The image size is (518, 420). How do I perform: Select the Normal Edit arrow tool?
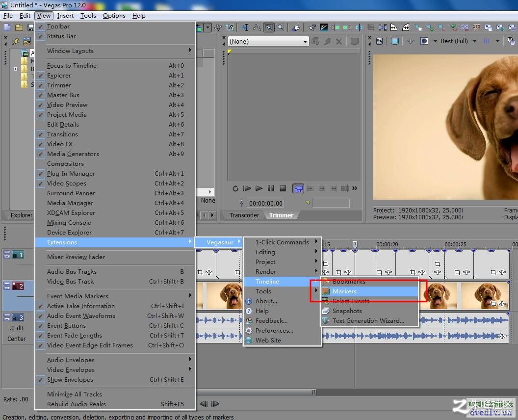coord(269,27)
